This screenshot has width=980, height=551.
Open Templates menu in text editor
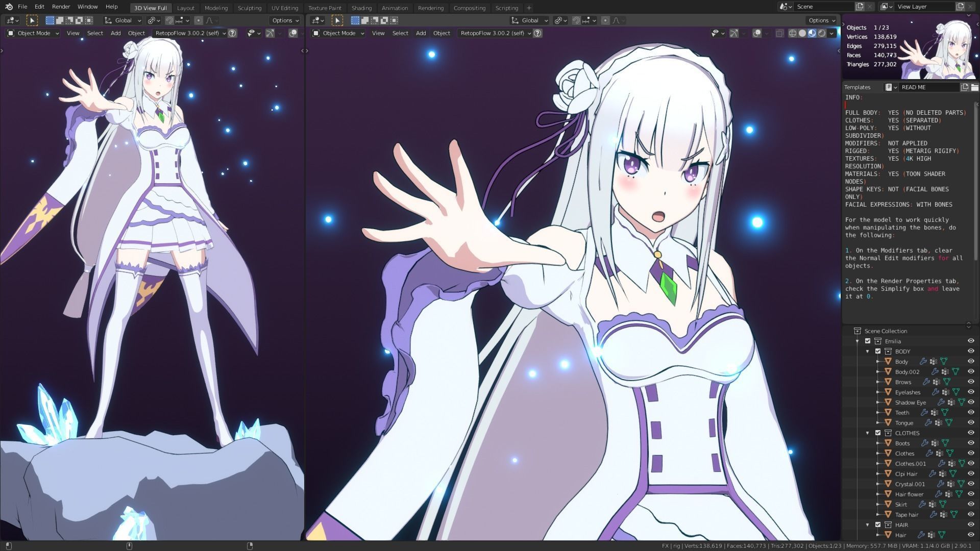pyautogui.click(x=857, y=87)
